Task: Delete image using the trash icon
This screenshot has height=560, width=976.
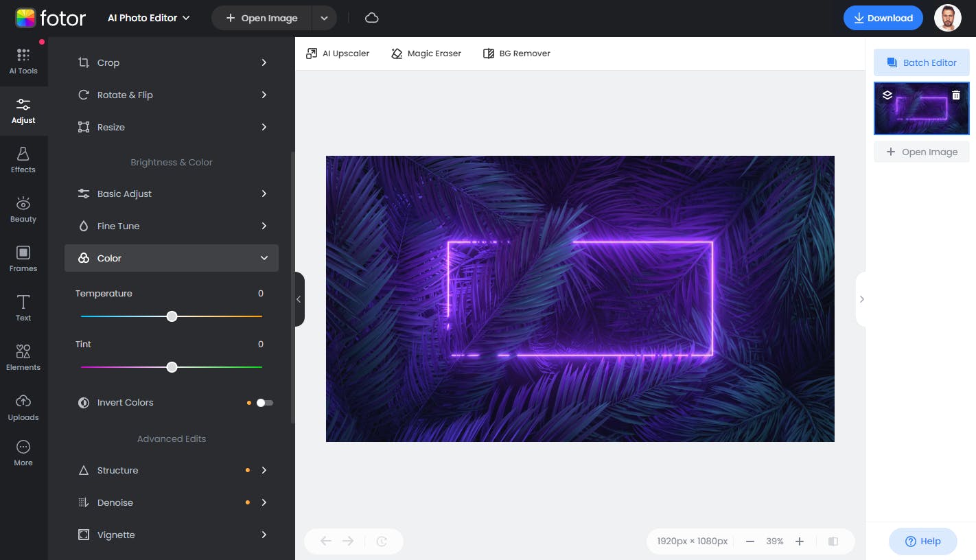Action: [956, 95]
